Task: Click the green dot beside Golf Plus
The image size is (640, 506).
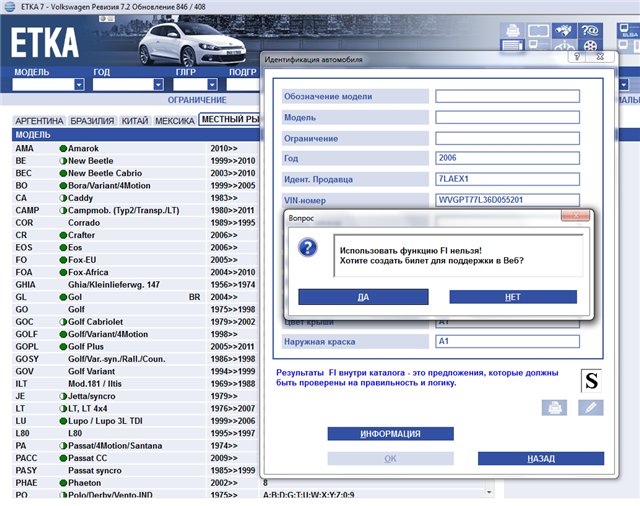Action: pos(63,347)
